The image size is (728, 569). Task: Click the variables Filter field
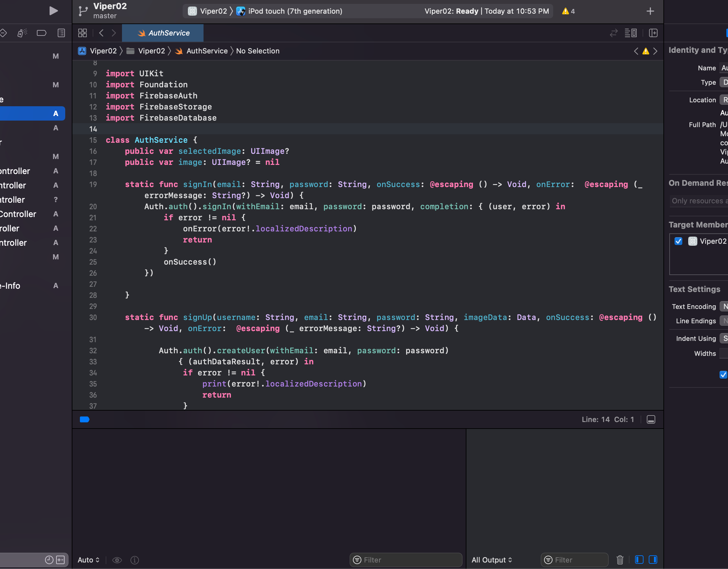(x=406, y=560)
